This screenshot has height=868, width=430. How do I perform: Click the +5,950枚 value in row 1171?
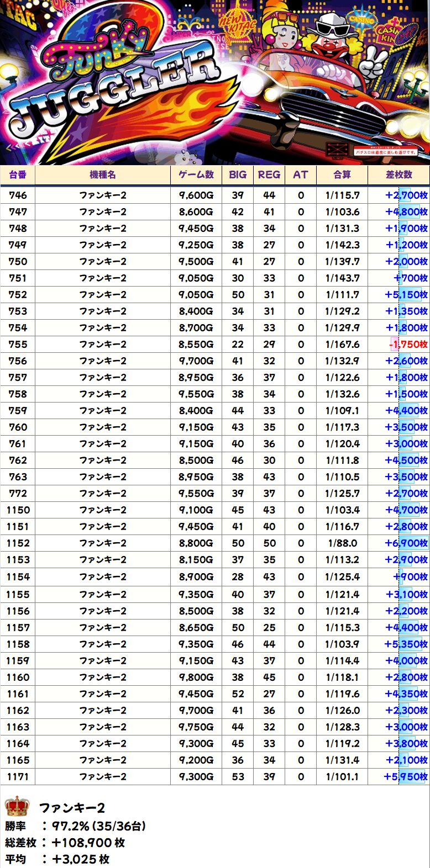coord(406,776)
